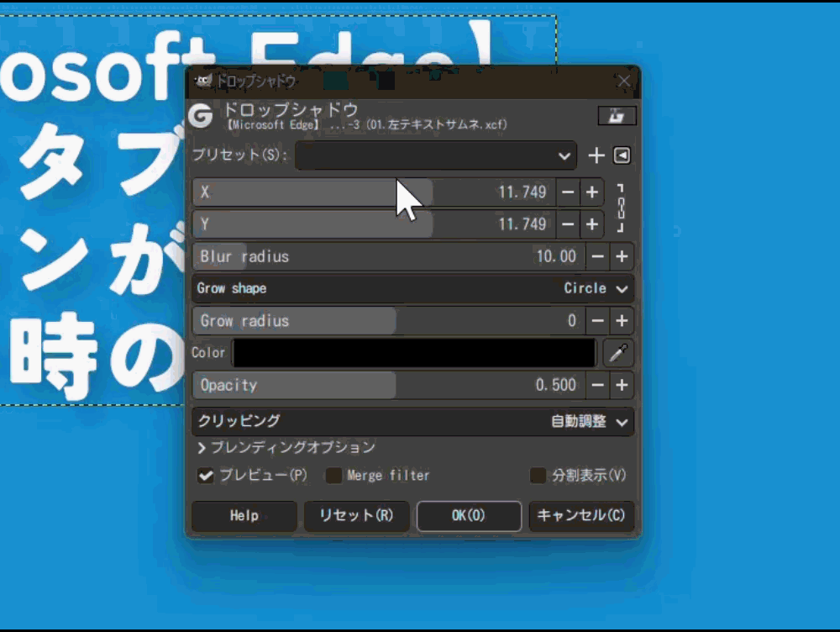Click the canvas text 時の
The height and width of the screenshot is (632, 840).
pos(98,356)
